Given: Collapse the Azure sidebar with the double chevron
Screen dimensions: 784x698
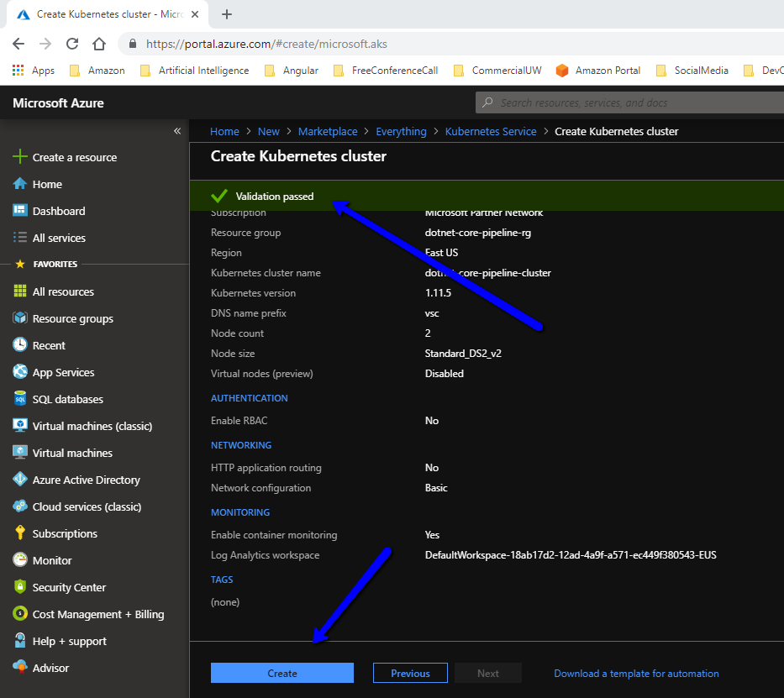Looking at the screenshot, I should coord(177,131).
